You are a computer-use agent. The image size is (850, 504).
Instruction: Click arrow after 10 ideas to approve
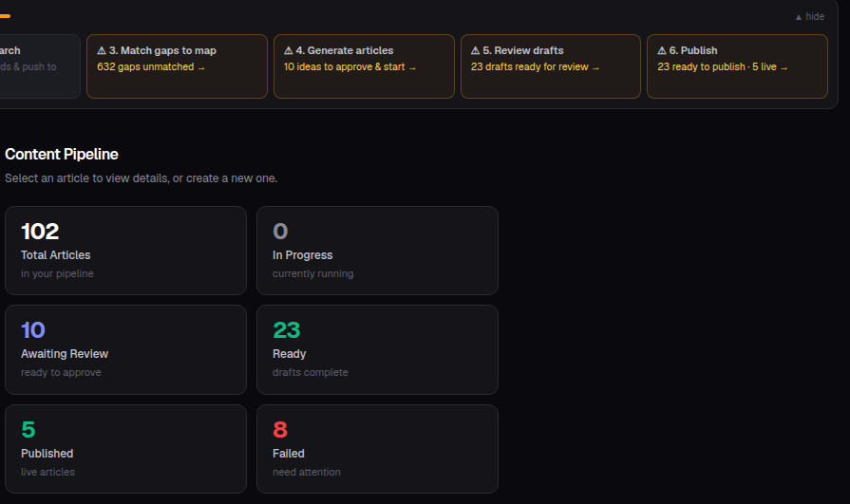(412, 67)
